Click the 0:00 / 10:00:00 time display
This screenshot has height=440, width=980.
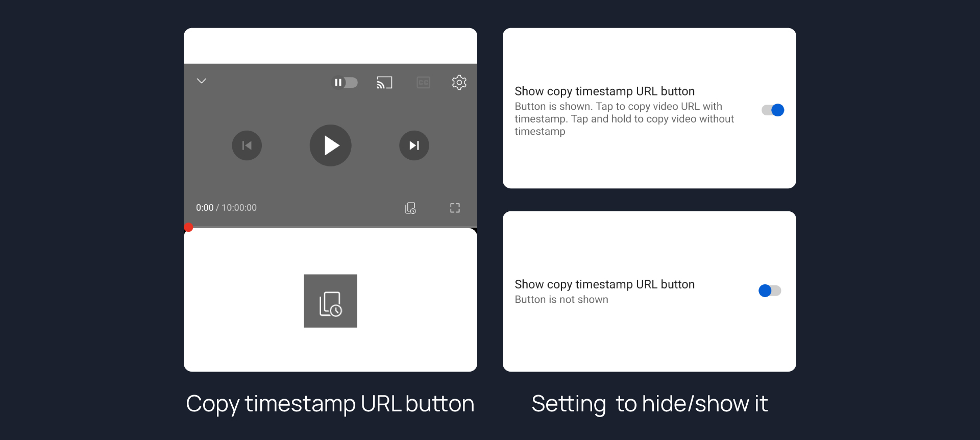[x=226, y=208]
